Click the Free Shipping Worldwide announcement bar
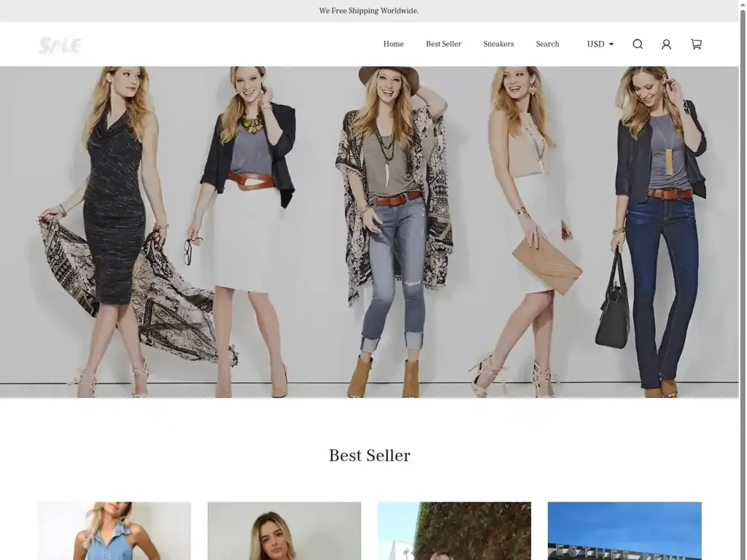 369,11
